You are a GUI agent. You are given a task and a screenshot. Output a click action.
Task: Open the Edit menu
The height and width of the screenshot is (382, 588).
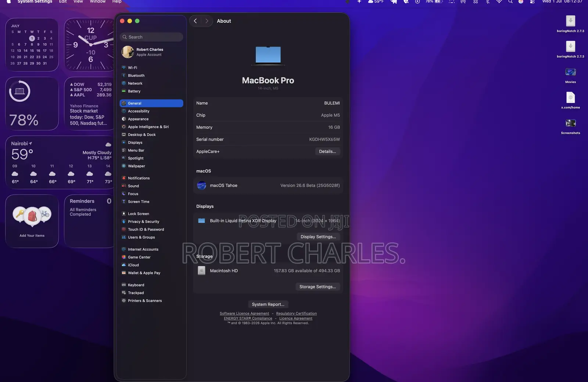click(63, 2)
